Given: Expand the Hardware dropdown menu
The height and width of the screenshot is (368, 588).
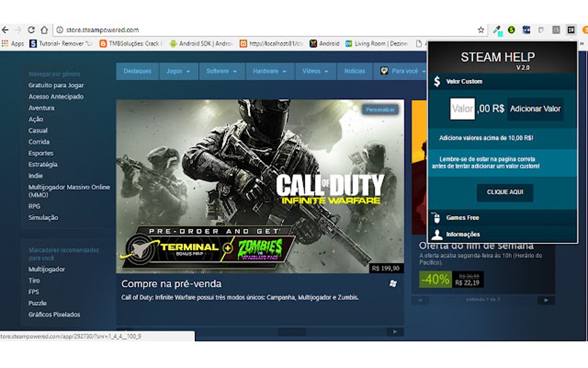Looking at the screenshot, I should pyautogui.click(x=270, y=71).
